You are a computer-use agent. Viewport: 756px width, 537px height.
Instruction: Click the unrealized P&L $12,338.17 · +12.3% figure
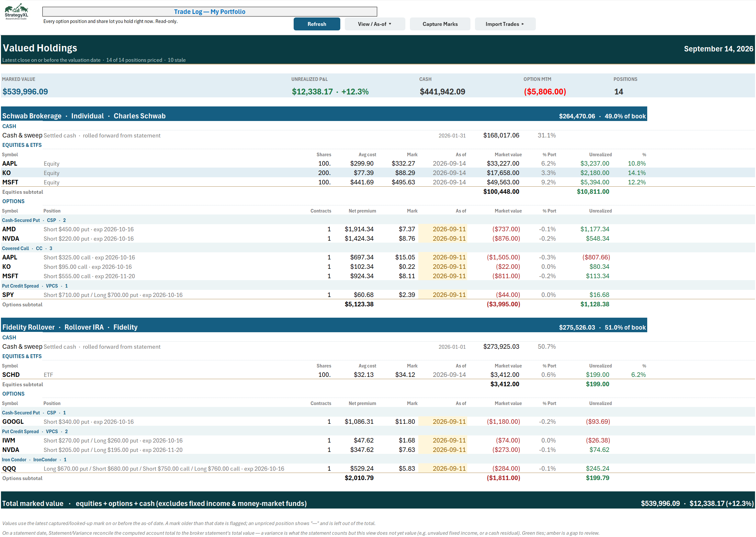[330, 92]
